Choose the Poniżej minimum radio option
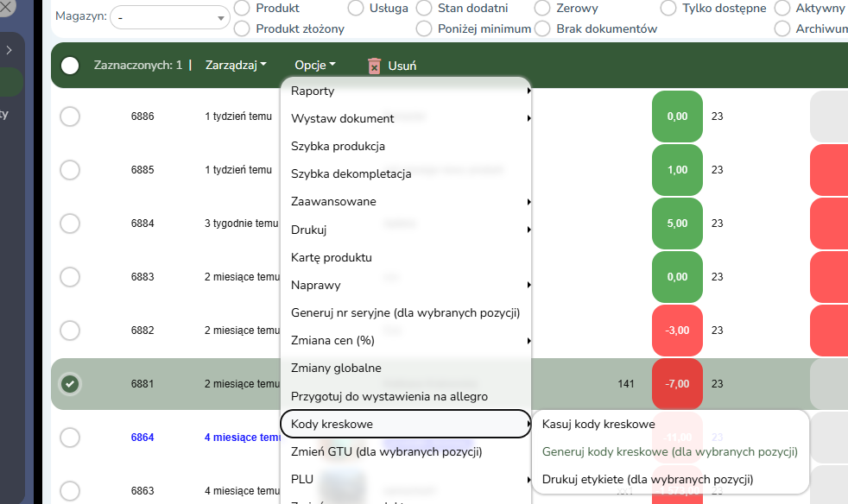The width and height of the screenshot is (848, 504). [423, 28]
